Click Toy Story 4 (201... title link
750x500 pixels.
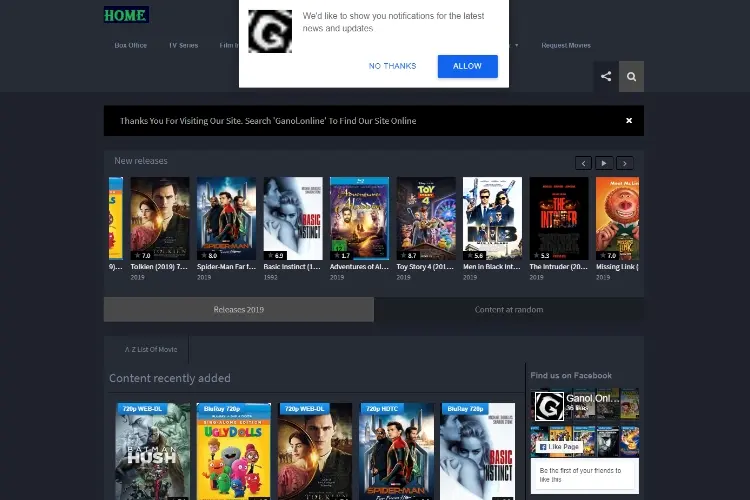click(x=425, y=267)
